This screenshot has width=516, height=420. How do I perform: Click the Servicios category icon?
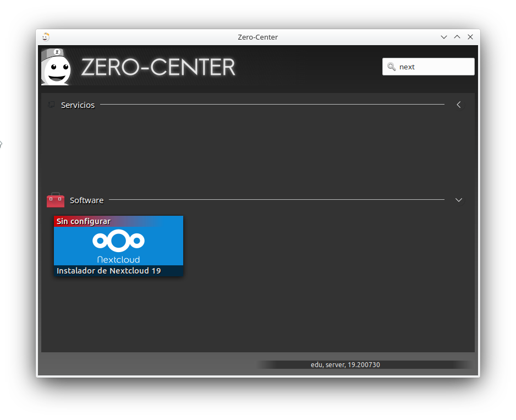(51, 105)
